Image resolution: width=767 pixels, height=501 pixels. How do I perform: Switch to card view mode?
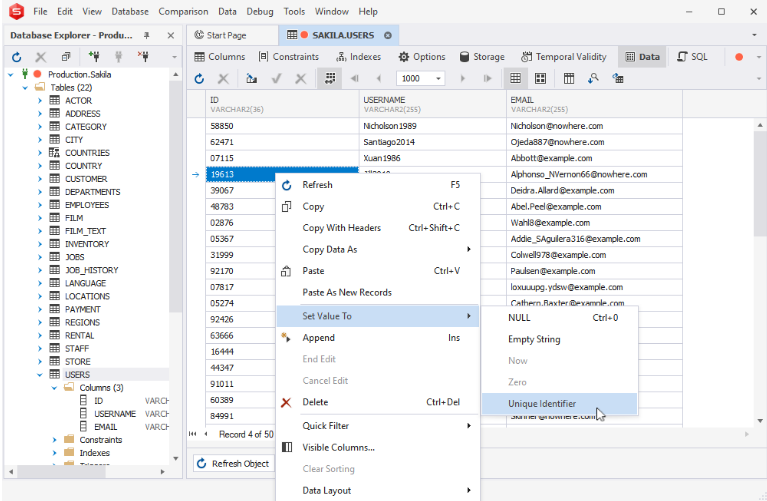coord(541,78)
